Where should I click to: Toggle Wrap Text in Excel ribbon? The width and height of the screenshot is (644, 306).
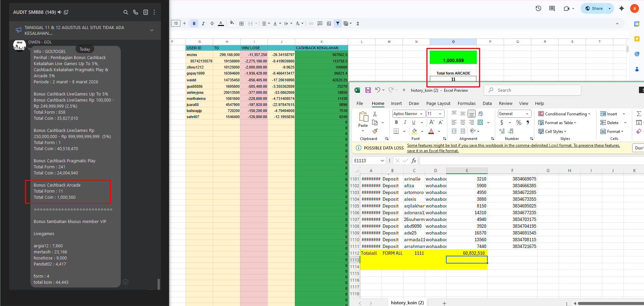481,114
